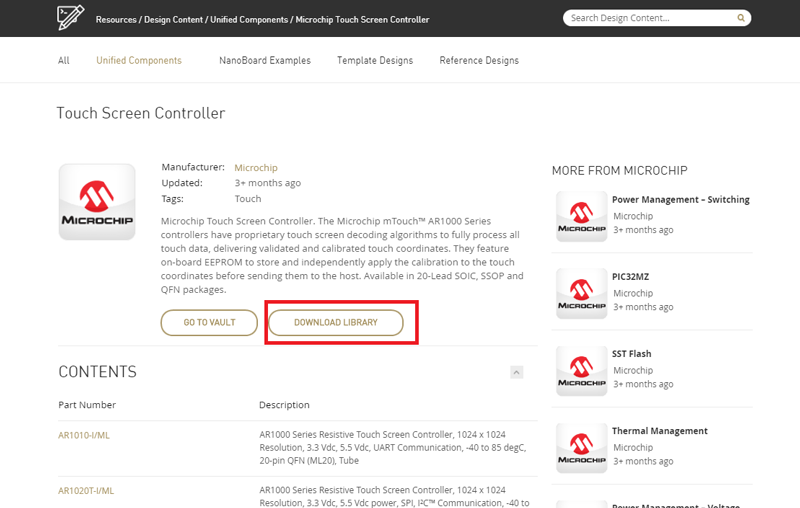
Task: Collapse the Contents section arrow
Action: click(517, 372)
